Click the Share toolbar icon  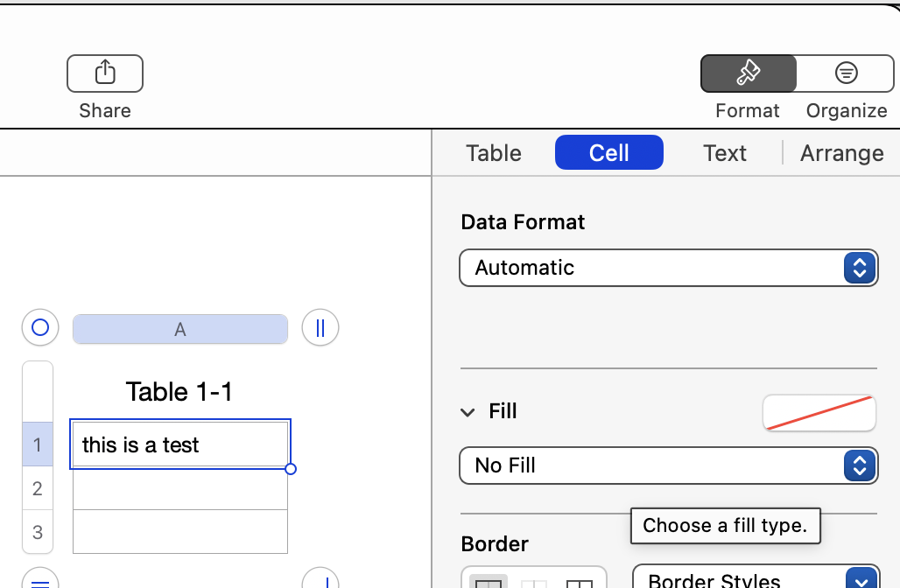105,73
